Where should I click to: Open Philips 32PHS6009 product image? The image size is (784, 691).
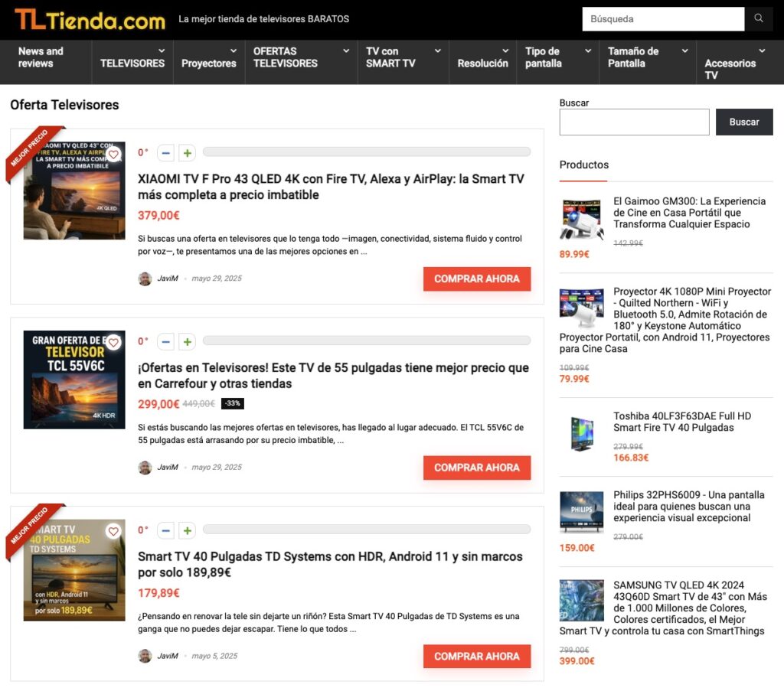coord(582,513)
